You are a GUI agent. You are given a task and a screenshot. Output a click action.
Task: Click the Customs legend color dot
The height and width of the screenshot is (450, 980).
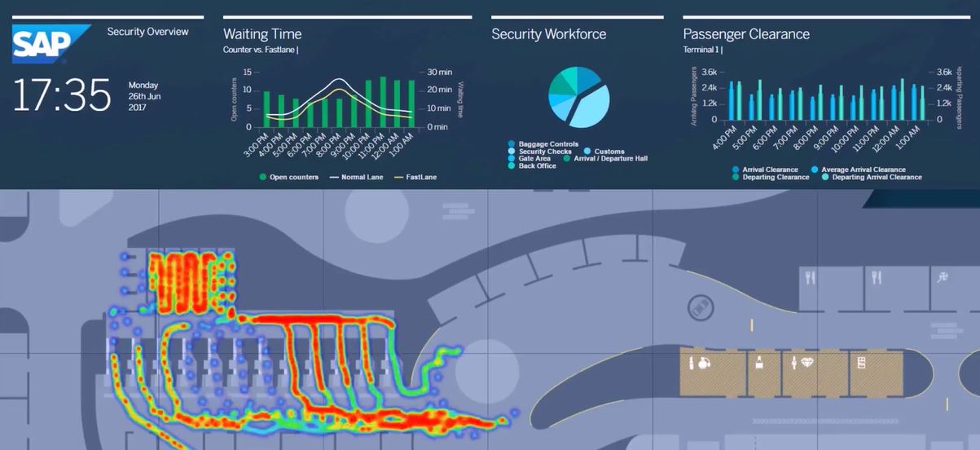pyautogui.click(x=587, y=152)
